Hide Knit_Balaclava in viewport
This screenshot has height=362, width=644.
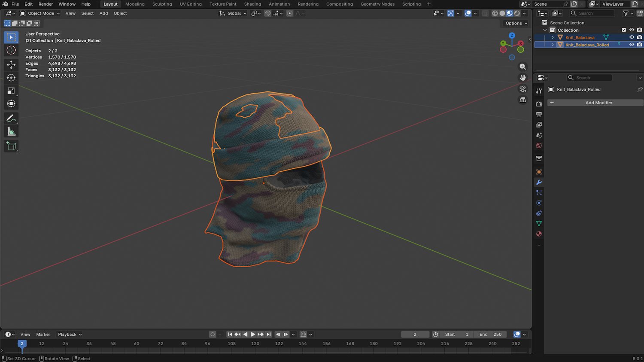(x=632, y=37)
